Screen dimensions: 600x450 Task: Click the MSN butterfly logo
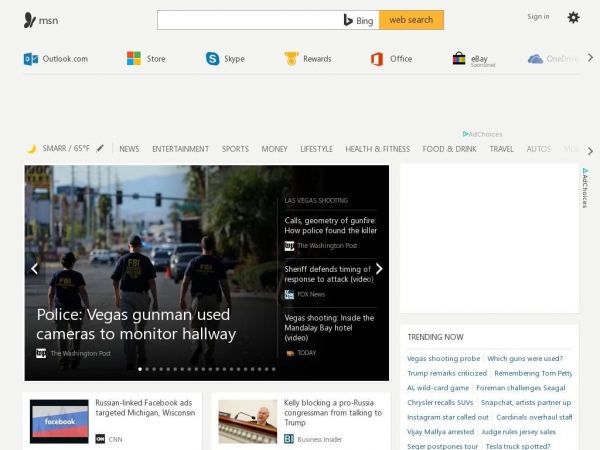29,20
